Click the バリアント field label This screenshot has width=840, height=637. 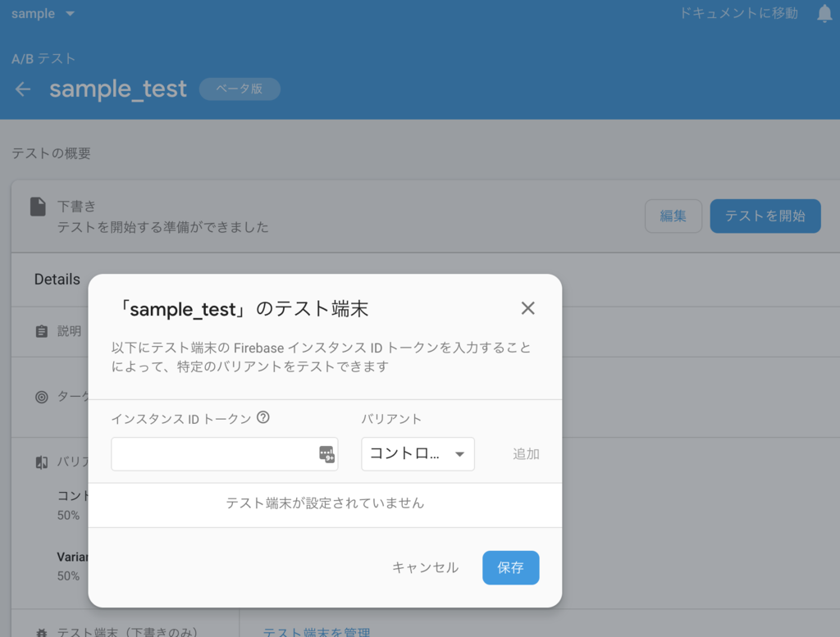click(391, 419)
